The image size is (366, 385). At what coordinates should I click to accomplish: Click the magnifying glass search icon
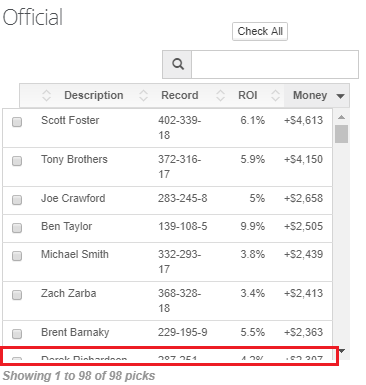pos(178,64)
